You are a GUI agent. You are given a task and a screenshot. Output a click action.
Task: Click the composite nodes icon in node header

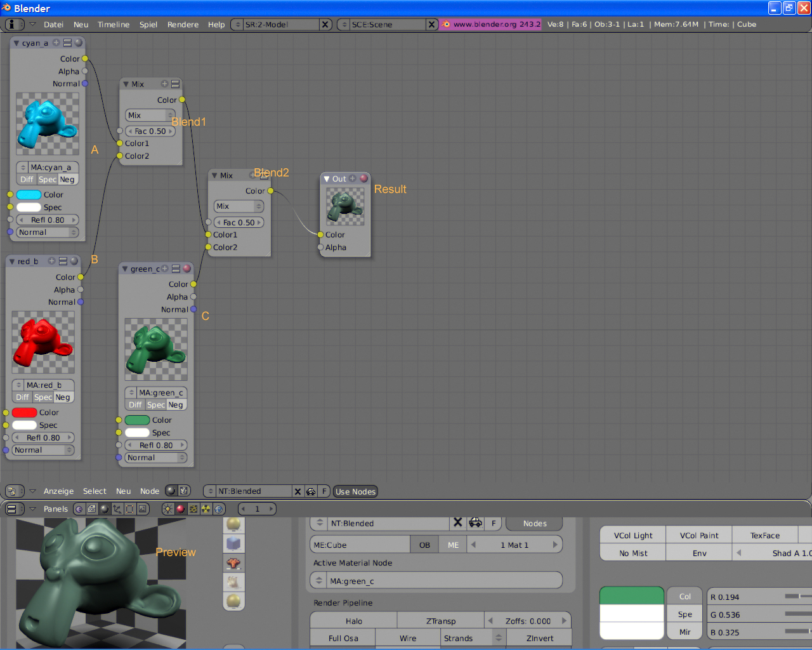[184, 491]
